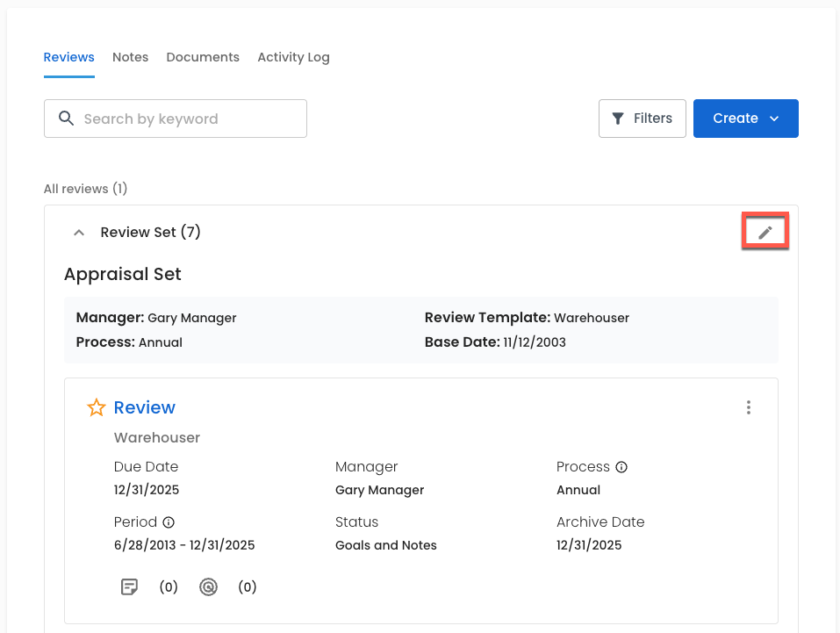The width and height of the screenshot is (840, 633).
Task: Open the notes icon on the Review card
Action: click(x=129, y=587)
